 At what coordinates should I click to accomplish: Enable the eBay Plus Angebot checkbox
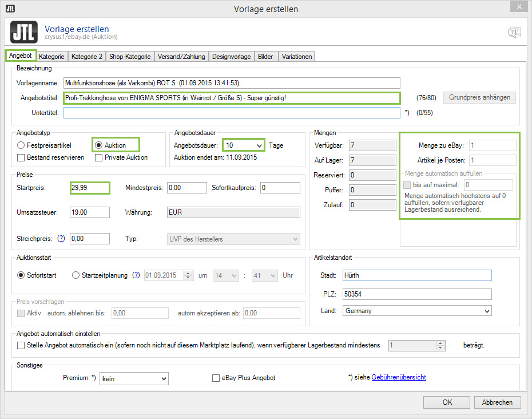click(216, 378)
